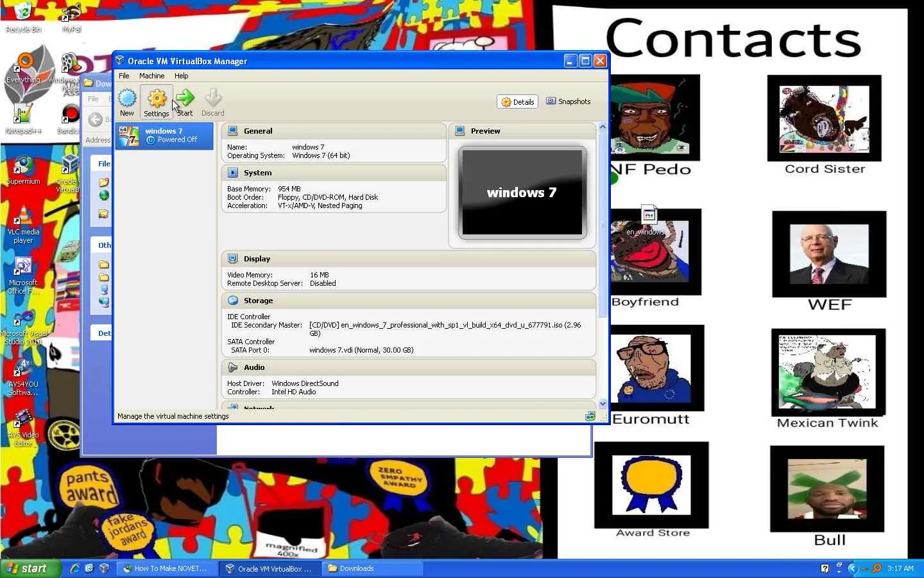Click the Audio section heading
The width and height of the screenshot is (924, 578).
click(254, 367)
